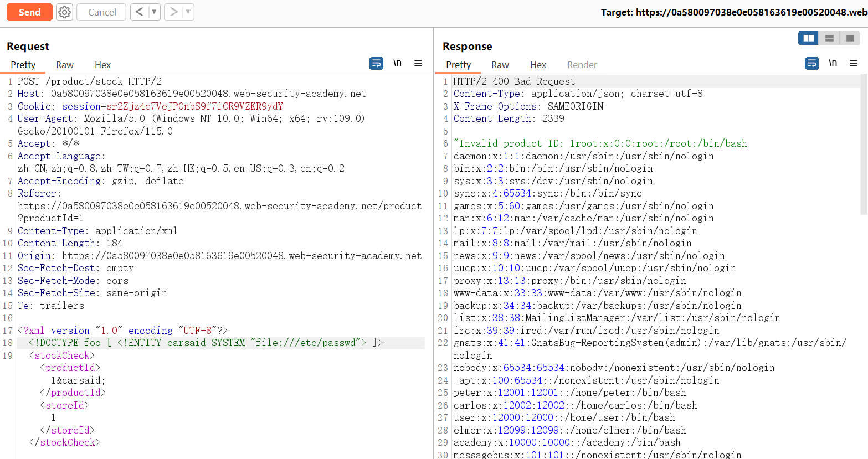Click the www-data passwd entry
868x459 pixels.
click(x=598, y=293)
